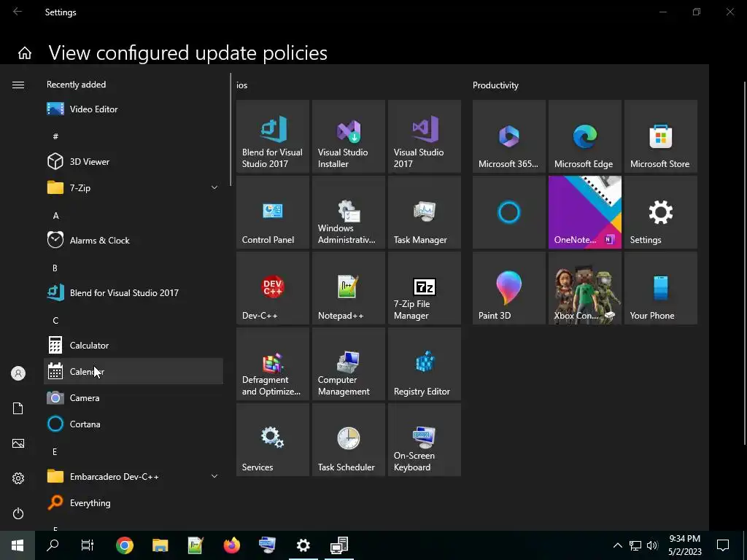Open taskbar Search
This screenshot has height=560, width=747.
point(53,545)
